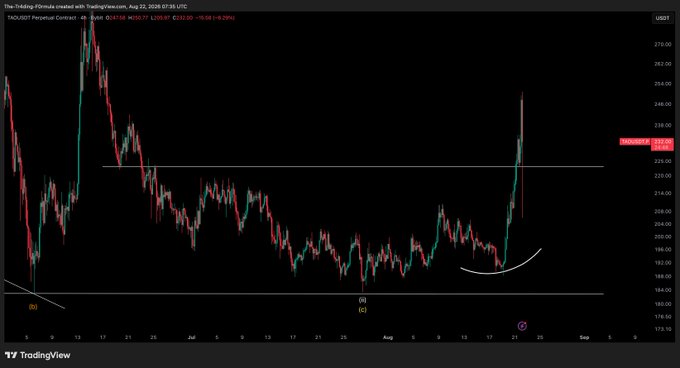
Task: Click the 214.00 price scale label
Action: [x=662, y=193]
